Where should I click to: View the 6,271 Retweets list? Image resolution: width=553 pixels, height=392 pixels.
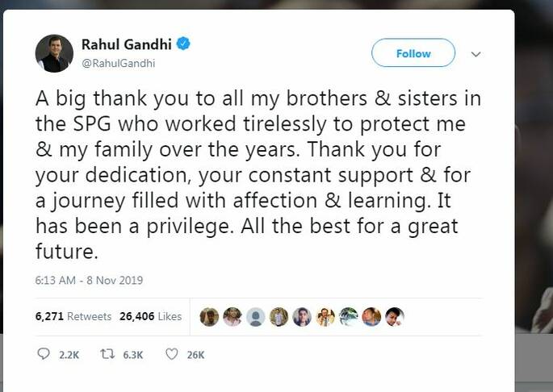click(73, 317)
